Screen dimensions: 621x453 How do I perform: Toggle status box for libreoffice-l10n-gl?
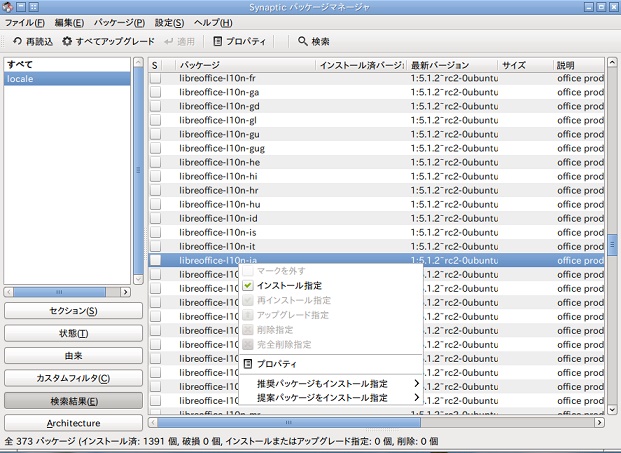pos(156,120)
